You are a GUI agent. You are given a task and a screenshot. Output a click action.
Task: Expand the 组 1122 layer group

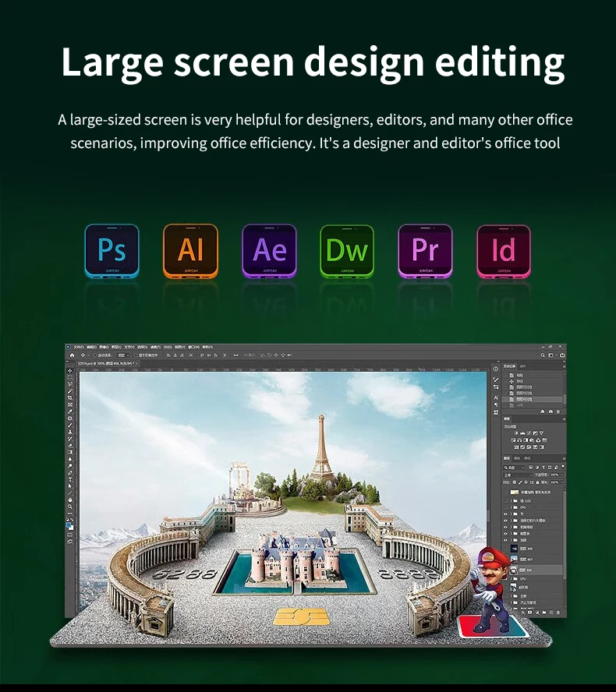pos(512,501)
